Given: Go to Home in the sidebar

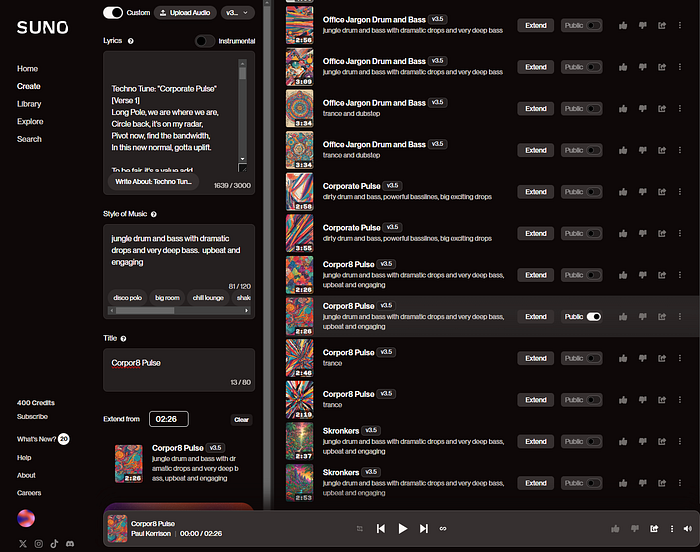Looking at the screenshot, I should coord(27,69).
